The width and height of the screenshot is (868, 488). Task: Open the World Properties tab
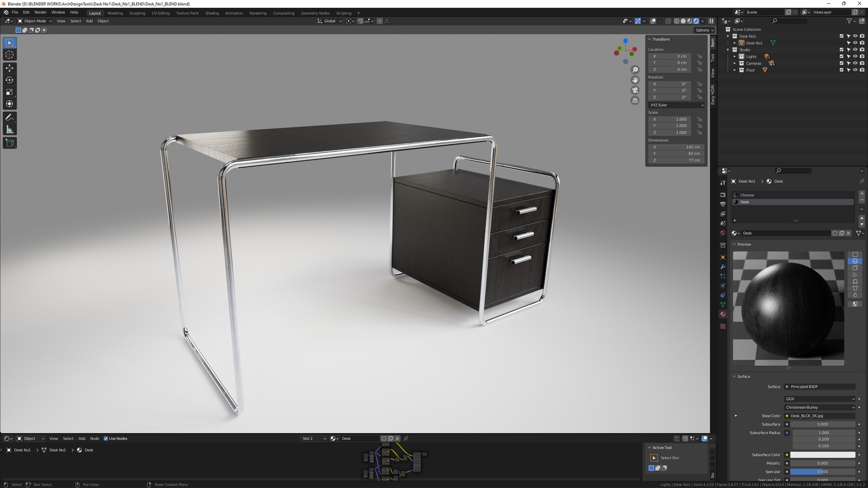coord(723,233)
